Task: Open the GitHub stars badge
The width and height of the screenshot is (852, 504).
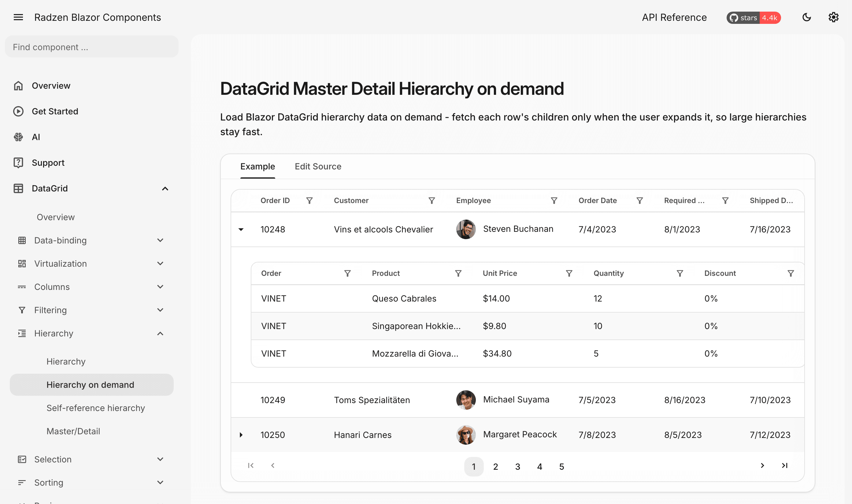Action: coord(754,18)
